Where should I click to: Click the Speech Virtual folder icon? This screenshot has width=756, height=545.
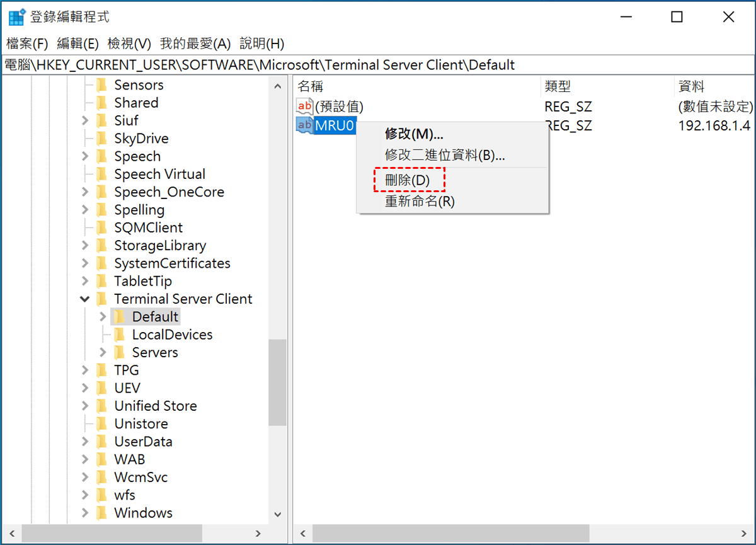pos(101,174)
